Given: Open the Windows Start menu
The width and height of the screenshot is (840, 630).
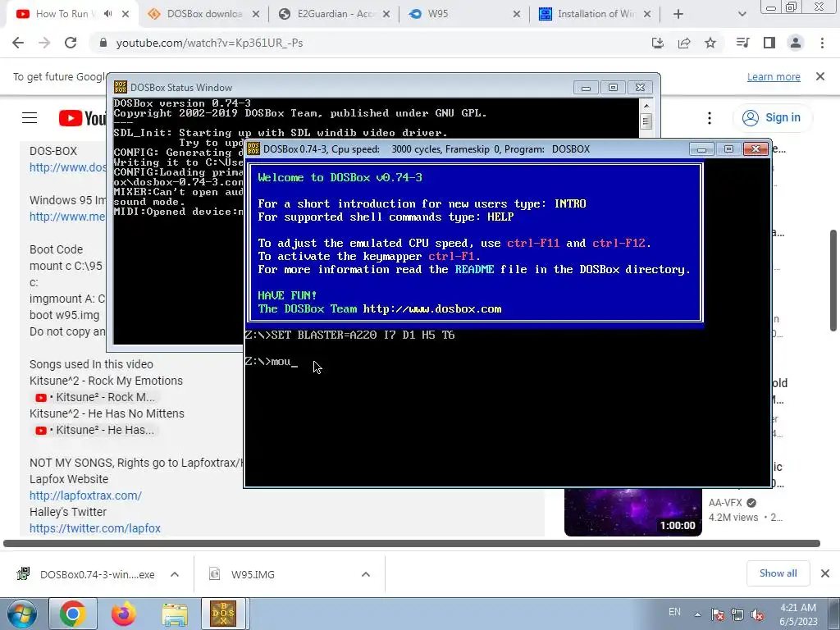Looking at the screenshot, I should click(22, 614).
